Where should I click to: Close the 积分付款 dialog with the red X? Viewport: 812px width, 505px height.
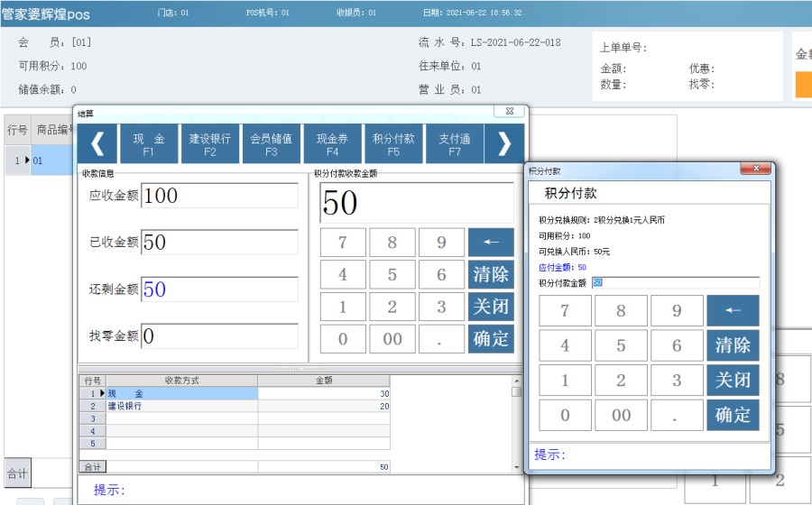754,169
